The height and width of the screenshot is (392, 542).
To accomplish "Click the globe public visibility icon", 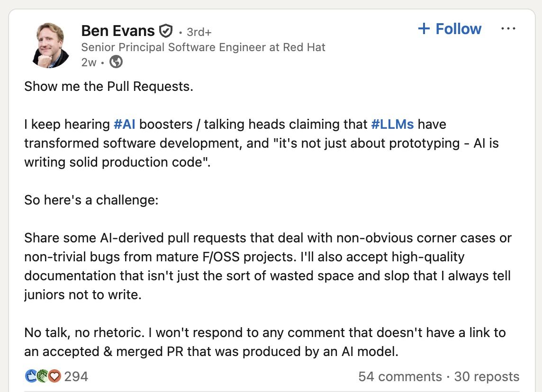I will click(x=116, y=62).
